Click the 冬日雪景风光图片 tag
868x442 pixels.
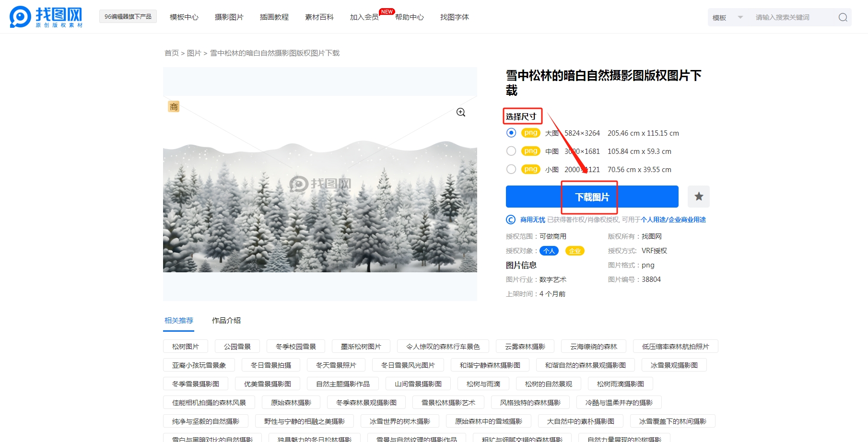point(408,365)
